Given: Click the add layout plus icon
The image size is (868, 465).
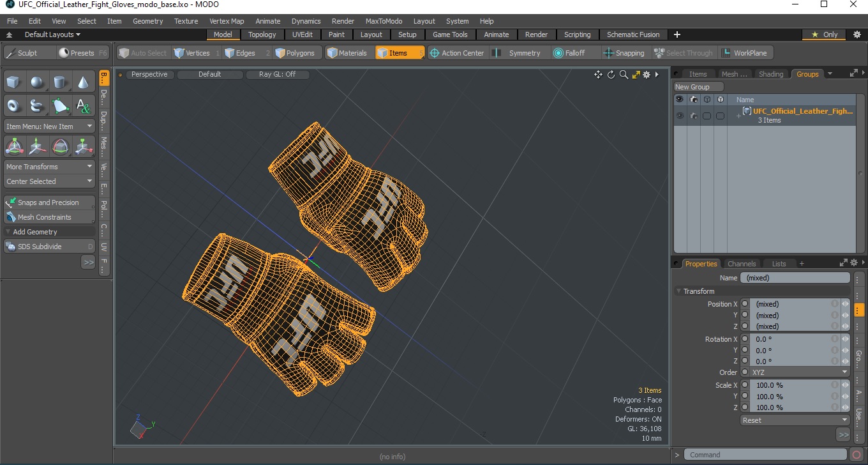Looking at the screenshot, I should [677, 34].
